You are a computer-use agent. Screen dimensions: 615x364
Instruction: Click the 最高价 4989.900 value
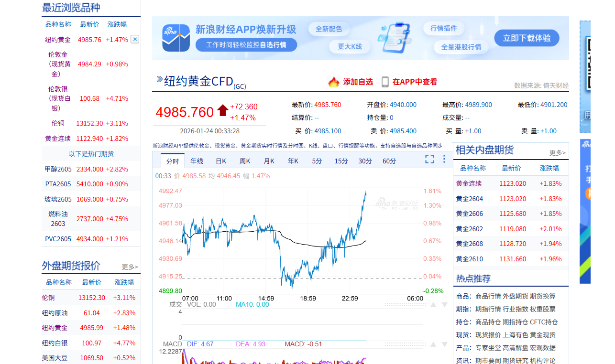pyautogui.click(x=478, y=105)
